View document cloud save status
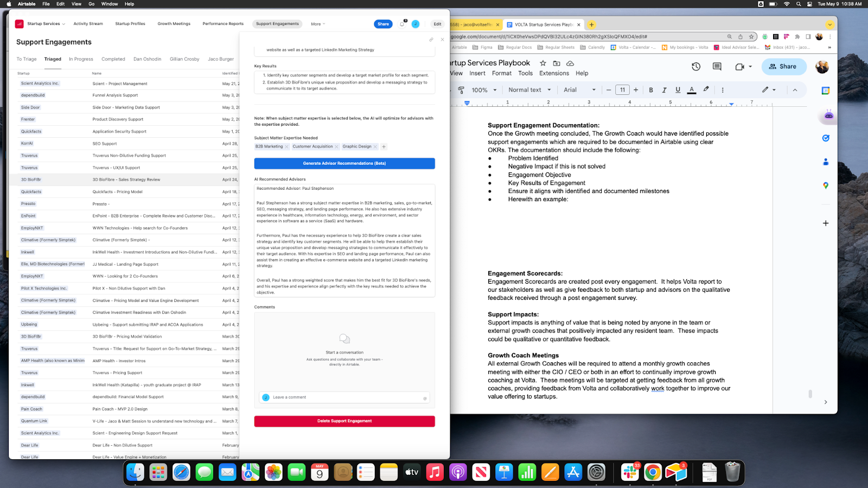Image resolution: width=868 pixels, height=488 pixels. click(570, 63)
